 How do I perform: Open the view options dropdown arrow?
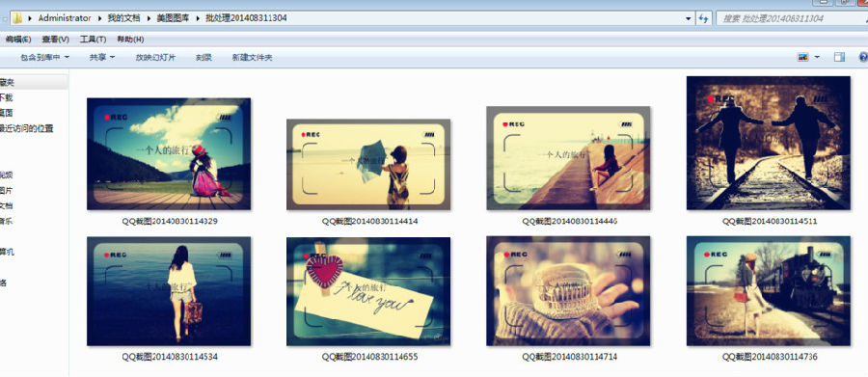817,57
